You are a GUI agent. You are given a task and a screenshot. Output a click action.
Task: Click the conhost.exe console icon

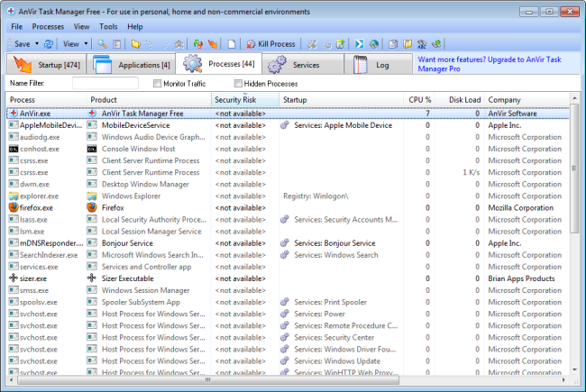coord(14,149)
